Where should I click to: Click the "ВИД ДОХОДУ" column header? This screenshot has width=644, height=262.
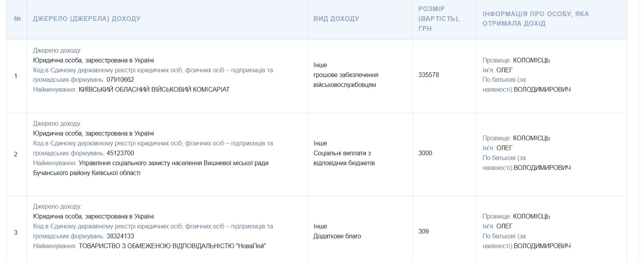pos(336,19)
